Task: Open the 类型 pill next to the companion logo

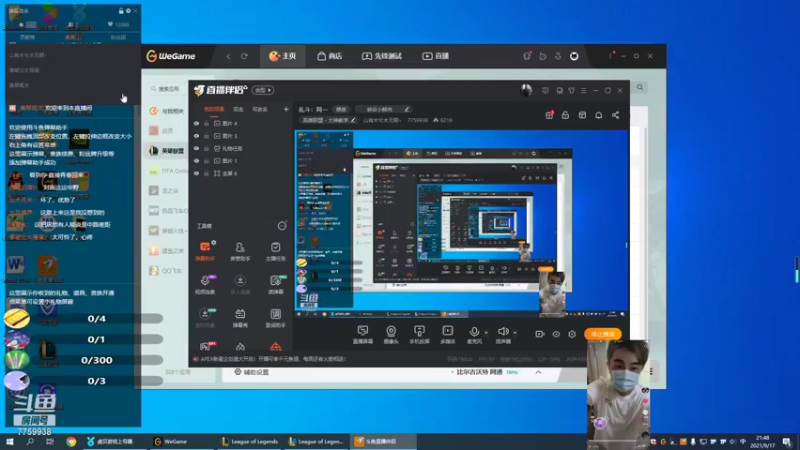Action: tap(263, 90)
